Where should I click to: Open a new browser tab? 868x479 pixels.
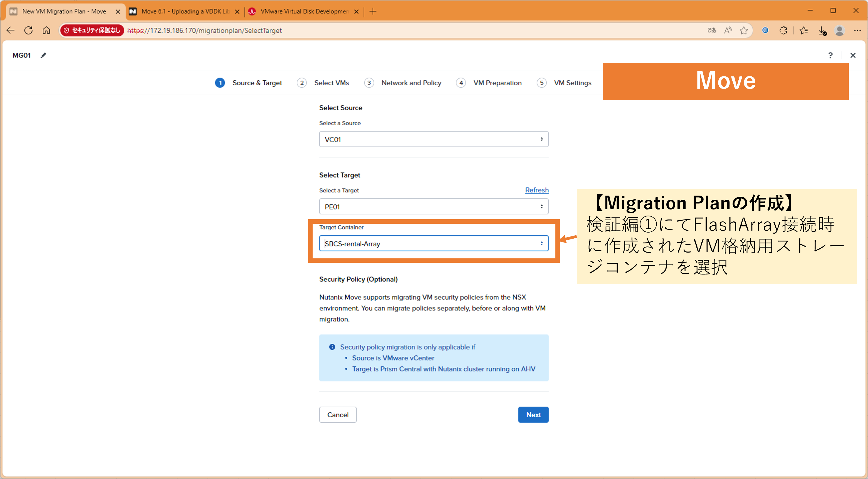pos(373,11)
